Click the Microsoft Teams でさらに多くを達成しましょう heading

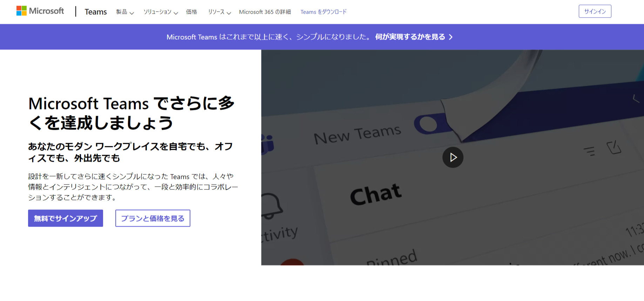click(x=131, y=113)
